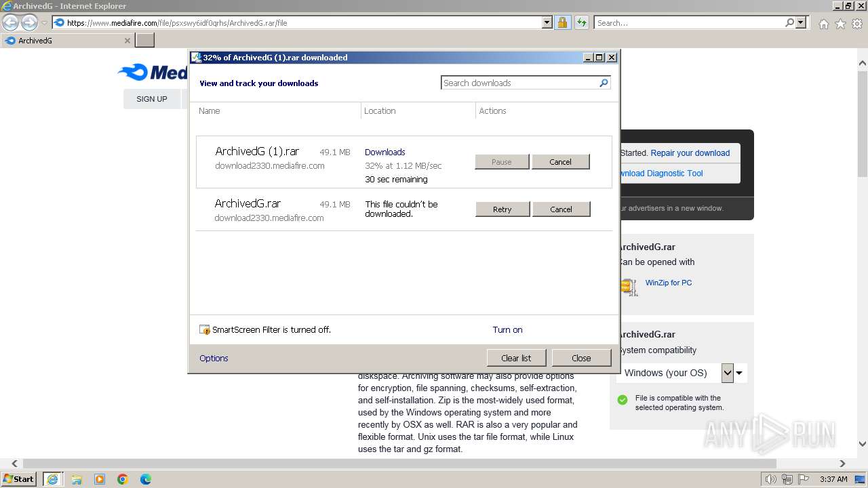
Task: Click the Clear list button
Action: point(516,358)
